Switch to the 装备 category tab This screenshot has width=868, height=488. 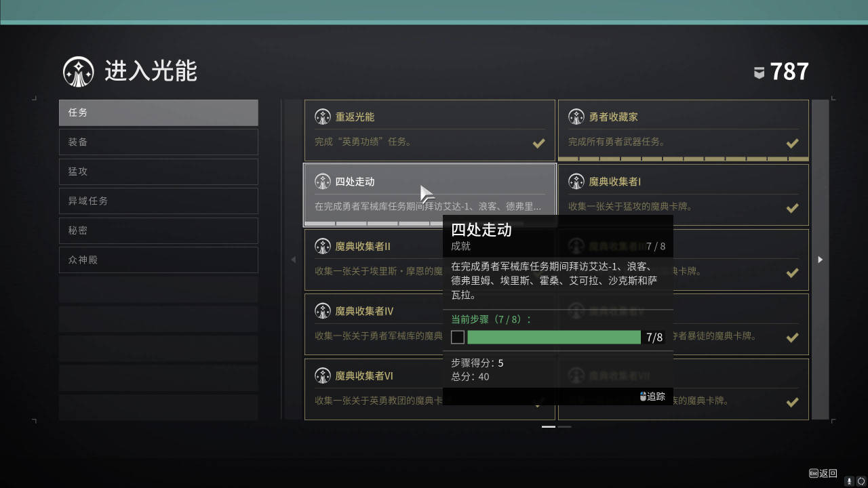(x=159, y=142)
